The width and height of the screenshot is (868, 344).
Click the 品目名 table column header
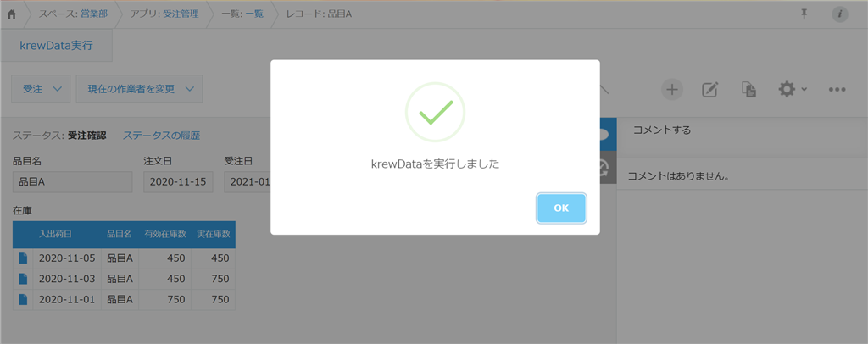pyautogui.click(x=120, y=235)
